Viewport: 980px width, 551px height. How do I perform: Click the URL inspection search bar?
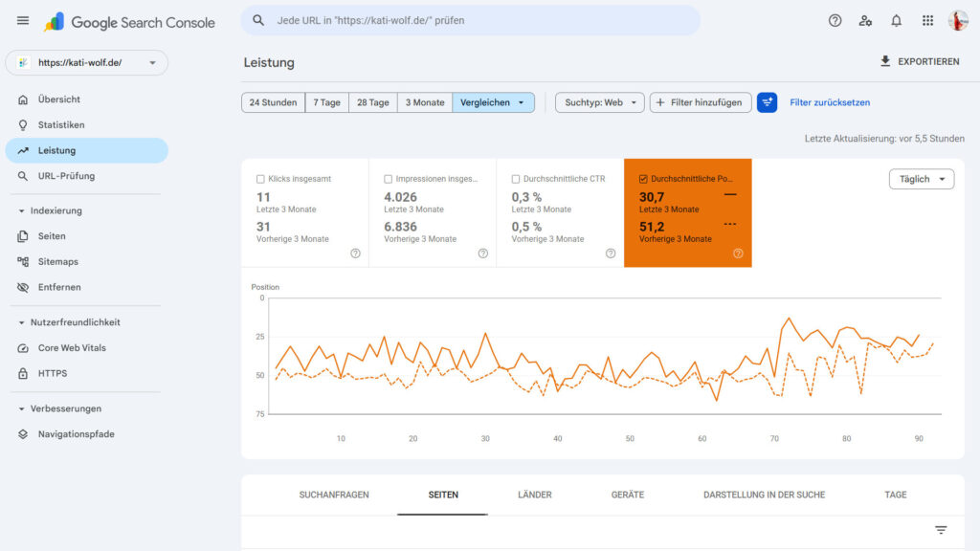click(469, 20)
